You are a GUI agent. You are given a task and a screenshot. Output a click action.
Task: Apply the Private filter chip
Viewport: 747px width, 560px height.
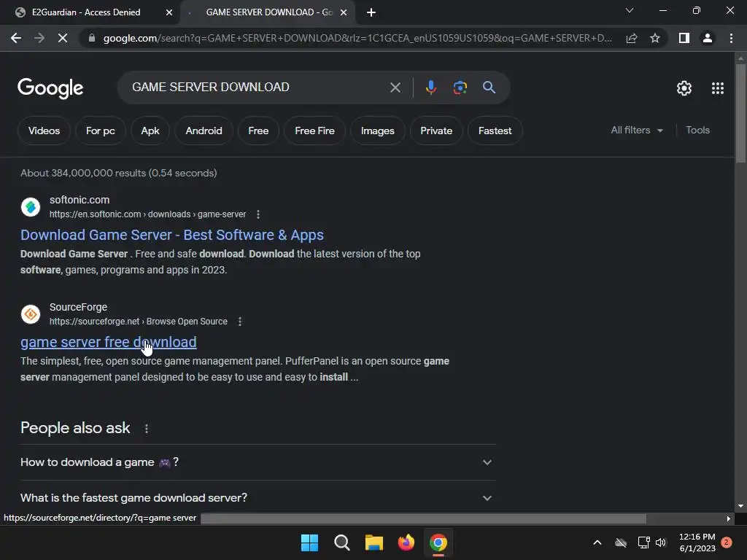pyautogui.click(x=436, y=131)
